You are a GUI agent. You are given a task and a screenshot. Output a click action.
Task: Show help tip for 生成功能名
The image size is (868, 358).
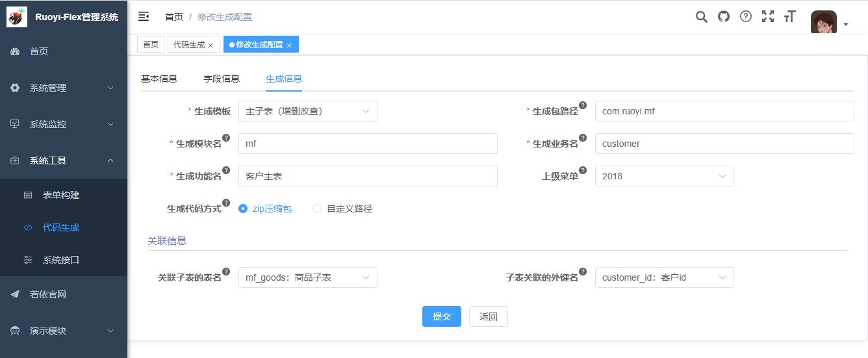tap(226, 170)
